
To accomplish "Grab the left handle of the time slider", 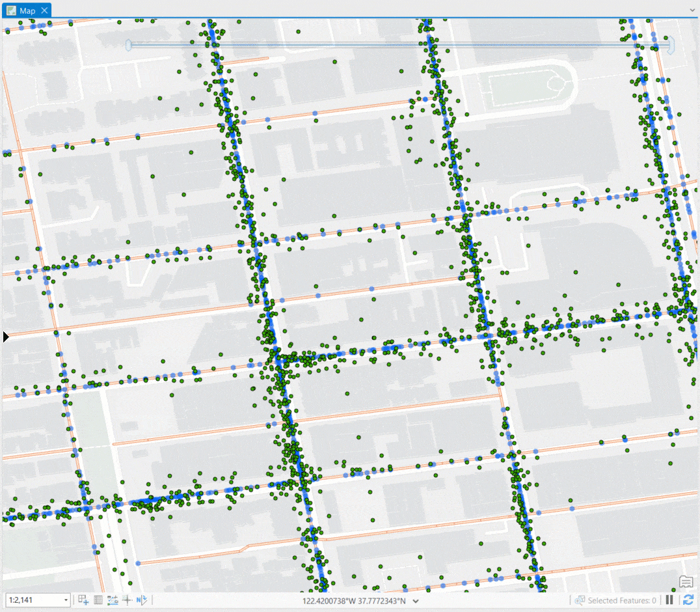I will pos(129,45).
